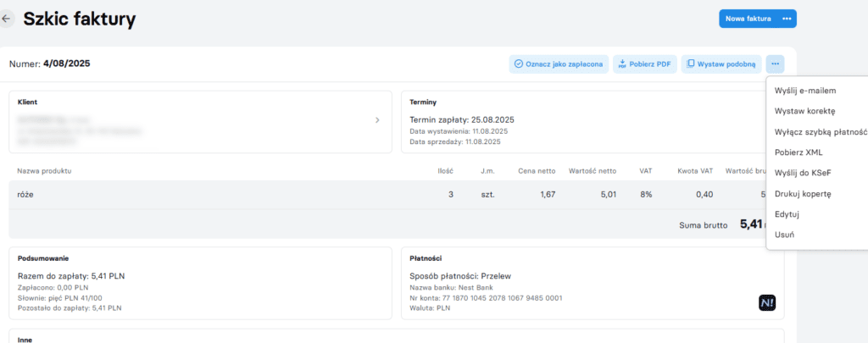Click the PDF download icon
The image size is (868, 343).
622,64
